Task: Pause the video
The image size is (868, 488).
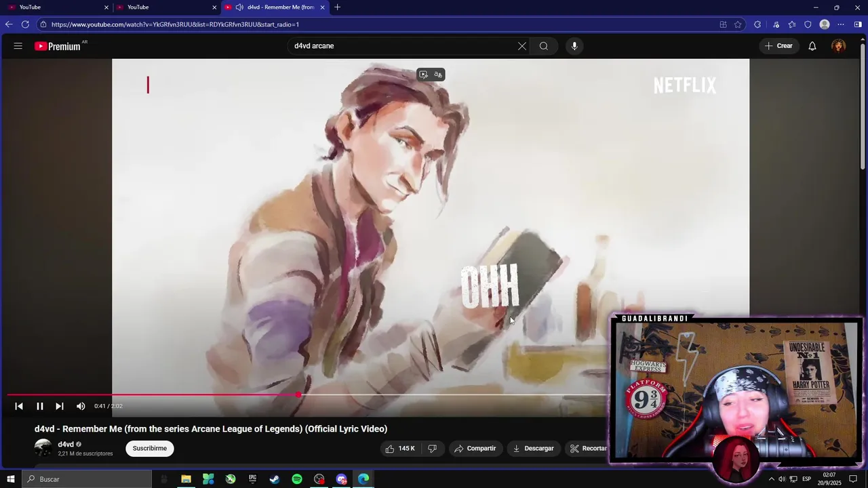Action: click(40, 406)
